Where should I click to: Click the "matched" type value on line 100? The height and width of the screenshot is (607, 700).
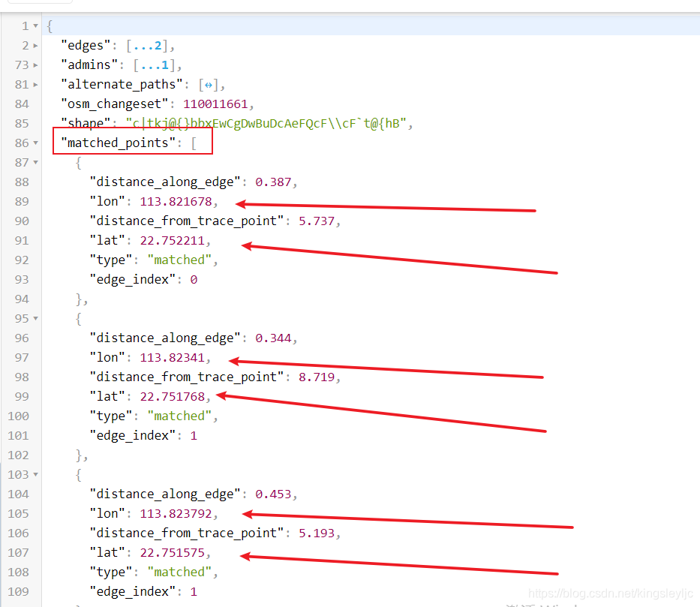point(179,416)
